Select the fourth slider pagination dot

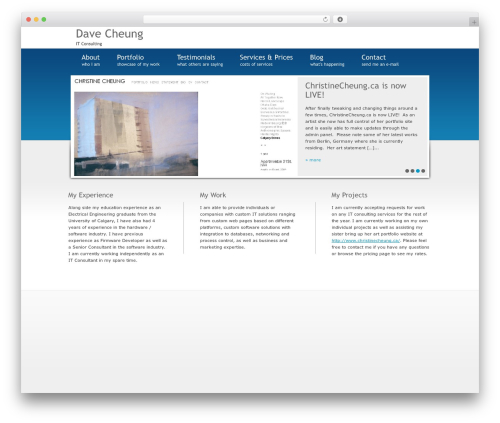coord(423,171)
